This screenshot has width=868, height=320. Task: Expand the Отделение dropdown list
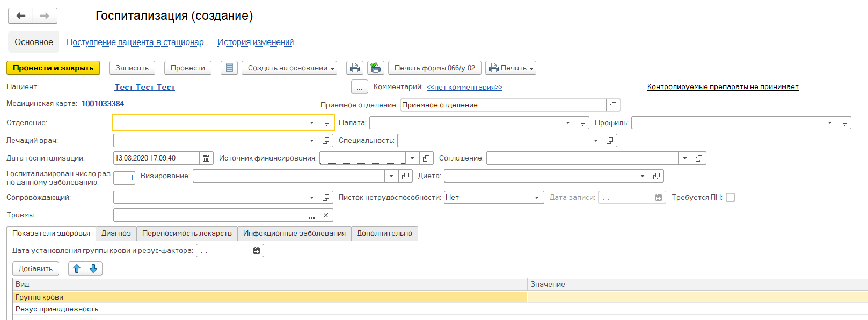click(312, 123)
